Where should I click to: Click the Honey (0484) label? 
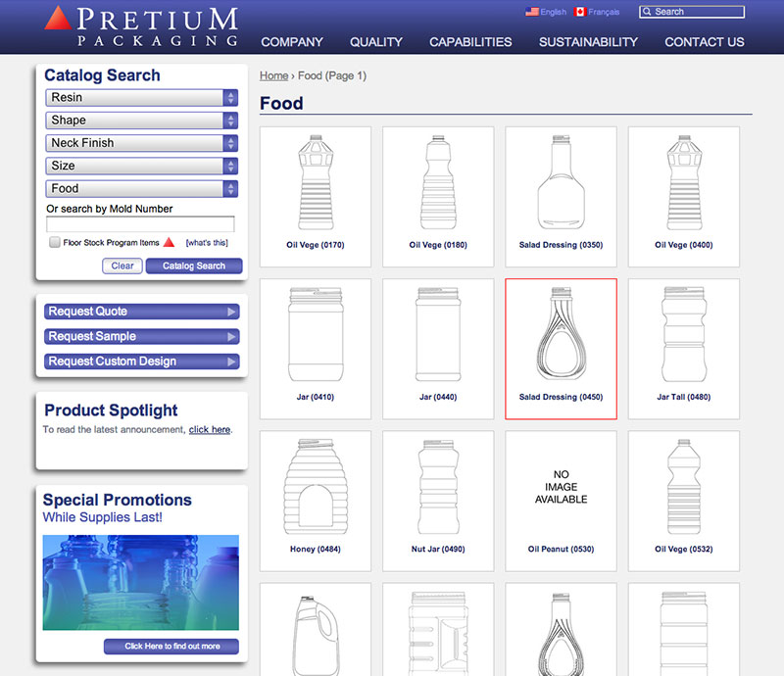click(x=316, y=549)
